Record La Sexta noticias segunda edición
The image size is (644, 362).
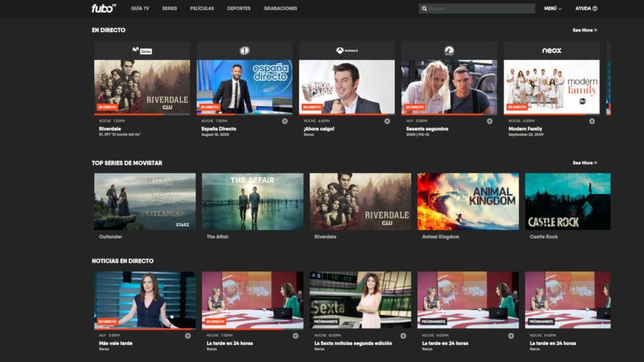point(403,336)
